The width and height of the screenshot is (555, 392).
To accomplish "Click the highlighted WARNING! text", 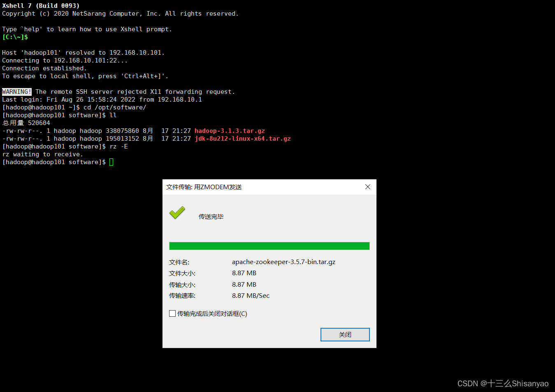I will 17,92.
